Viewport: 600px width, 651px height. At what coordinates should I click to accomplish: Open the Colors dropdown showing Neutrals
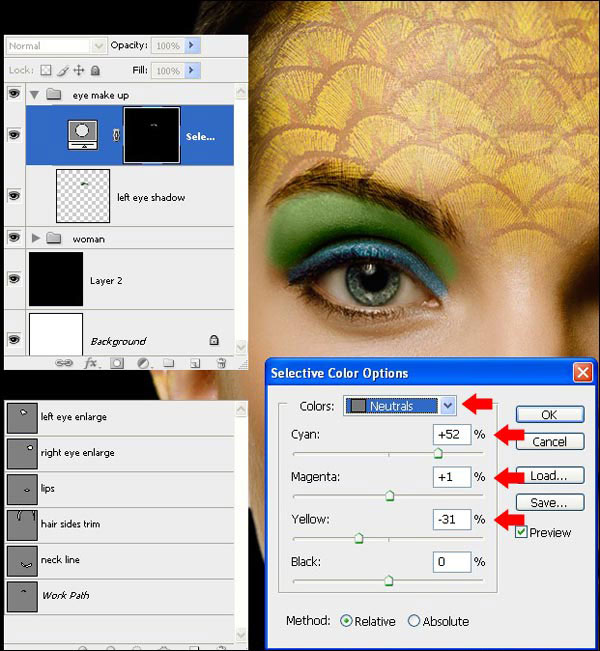[448, 405]
